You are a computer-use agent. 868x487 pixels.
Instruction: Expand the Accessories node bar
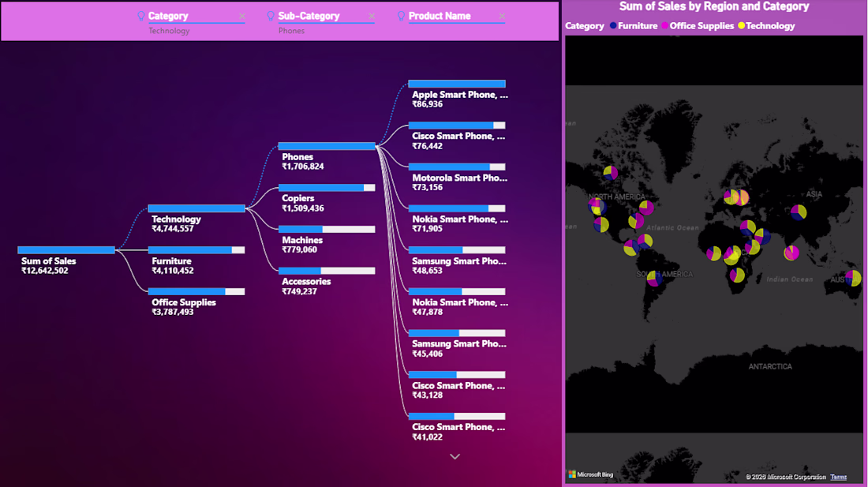pyautogui.click(x=327, y=271)
